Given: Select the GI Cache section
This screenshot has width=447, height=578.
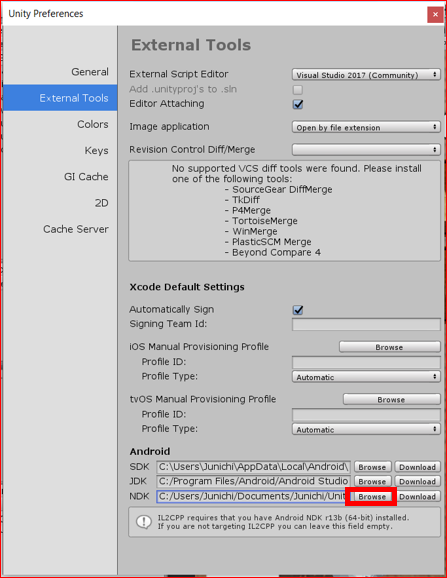Looking at the screenshot, I should click(x=86, y=177).
